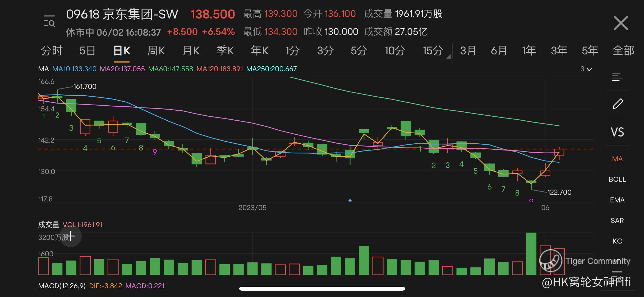Switch to the 分时 intraday tab

pyautogui.click(x=52, y=50)
